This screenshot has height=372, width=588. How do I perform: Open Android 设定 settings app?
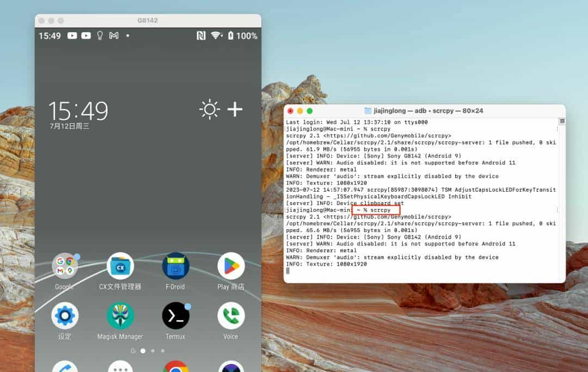tap(65, 316)
